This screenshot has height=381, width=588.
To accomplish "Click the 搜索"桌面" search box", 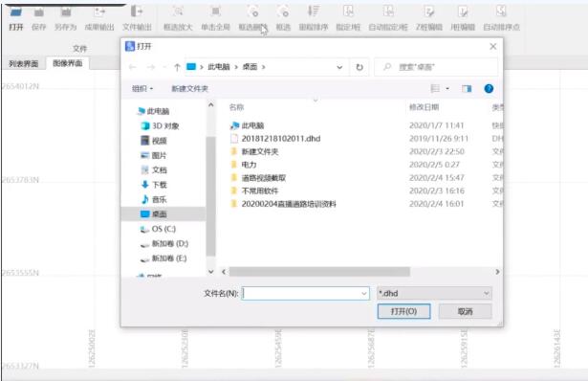I will click(x=436, y=67).
